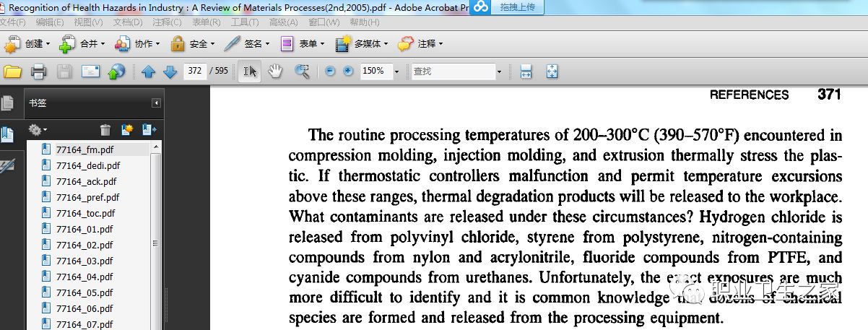868x330 pixels.
Task: Open the 多媒体 (Multimedia) dropdown
Action: (x=363, y=44)
